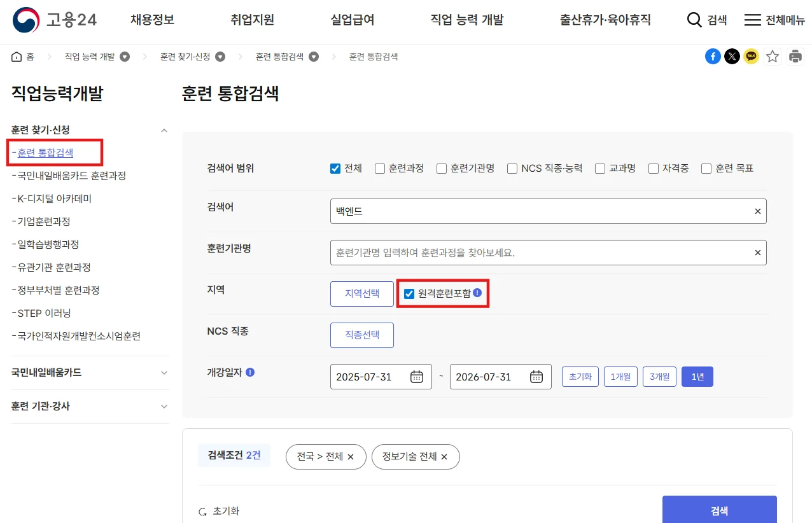
Task: Uncheck the 전체 search scope checkbox
Action: point(335,169)
